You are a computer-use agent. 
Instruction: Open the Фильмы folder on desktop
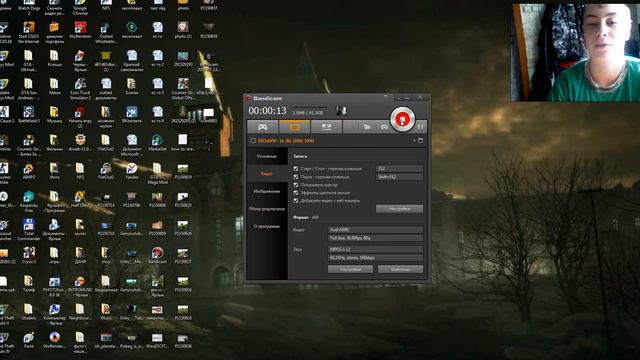coord(54,142)
